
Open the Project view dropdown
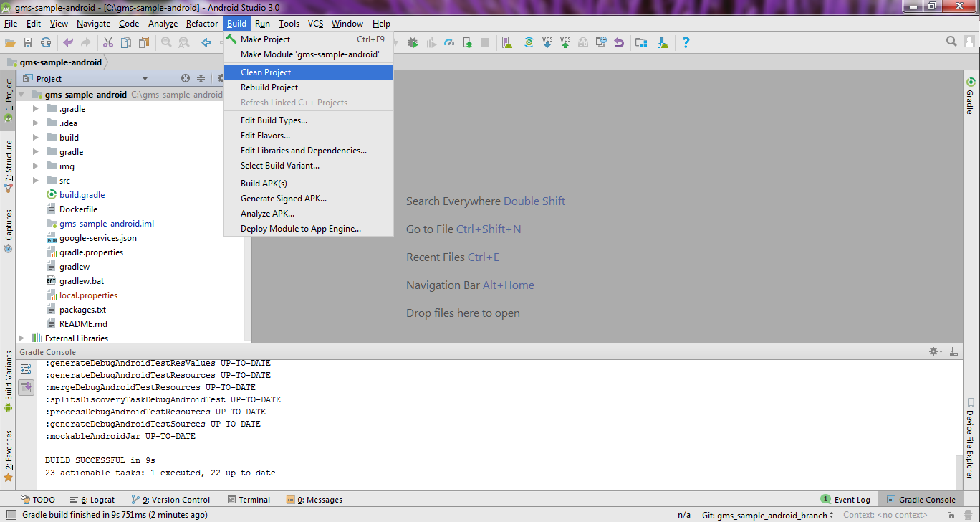pyautogui.click(x=145, y=79)
